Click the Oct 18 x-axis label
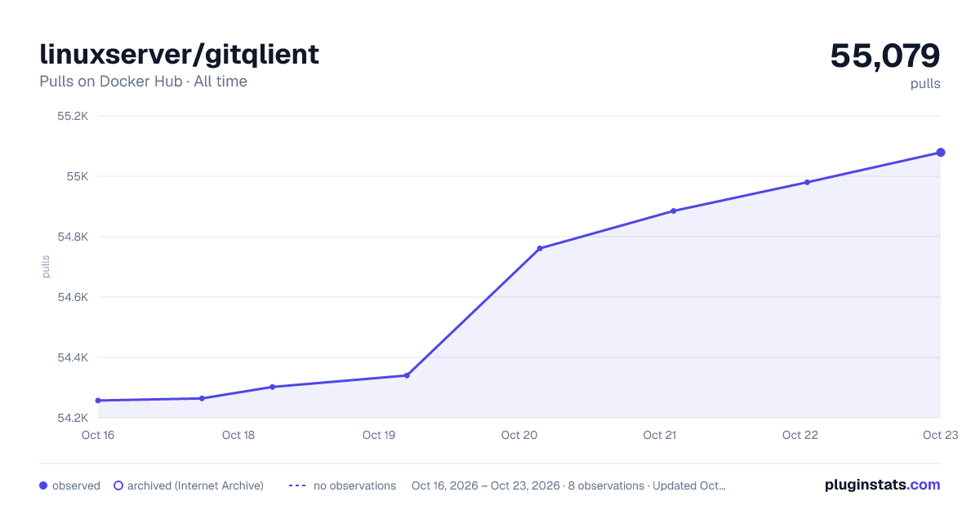The image size is (980, 514). click(x=238, y=435)
